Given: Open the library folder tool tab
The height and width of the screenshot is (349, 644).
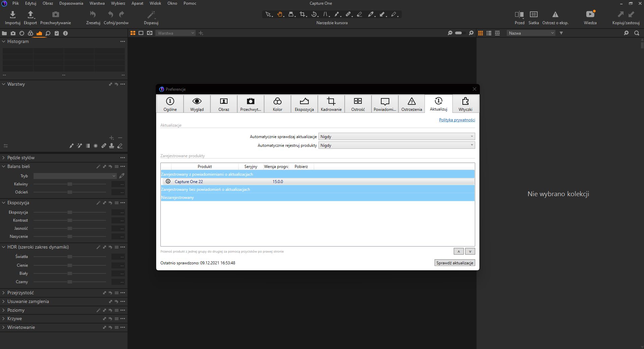Looking at the screenshot, I should click(4, 33).
